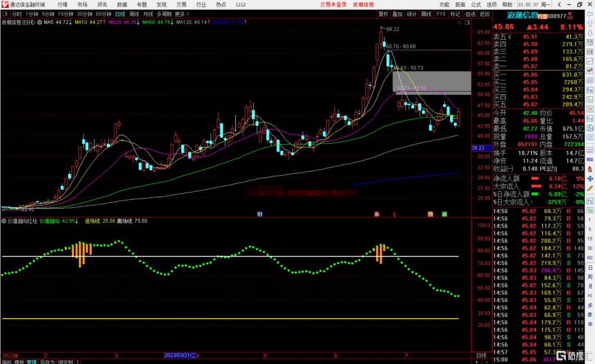Open the dropdown circle next to 浪潮信息(日线)
The height and width of the screenshot is (364, 595).
(39, 22)
